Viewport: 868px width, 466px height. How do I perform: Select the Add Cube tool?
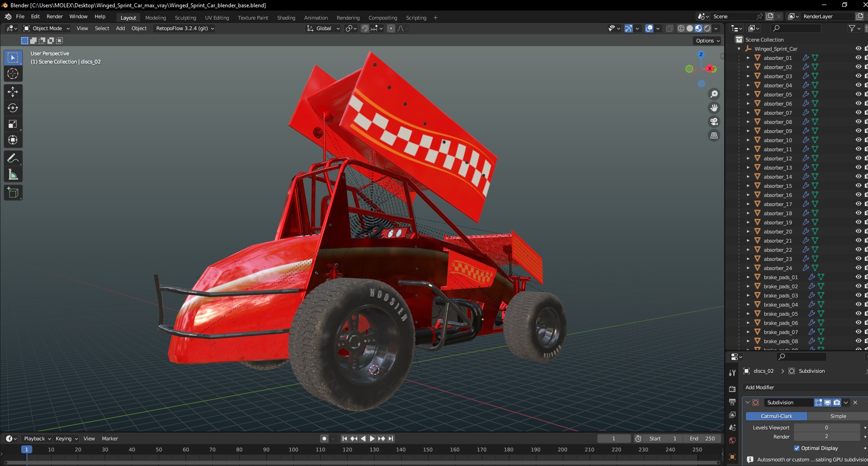pyautogui.click(x=13, y=193)
